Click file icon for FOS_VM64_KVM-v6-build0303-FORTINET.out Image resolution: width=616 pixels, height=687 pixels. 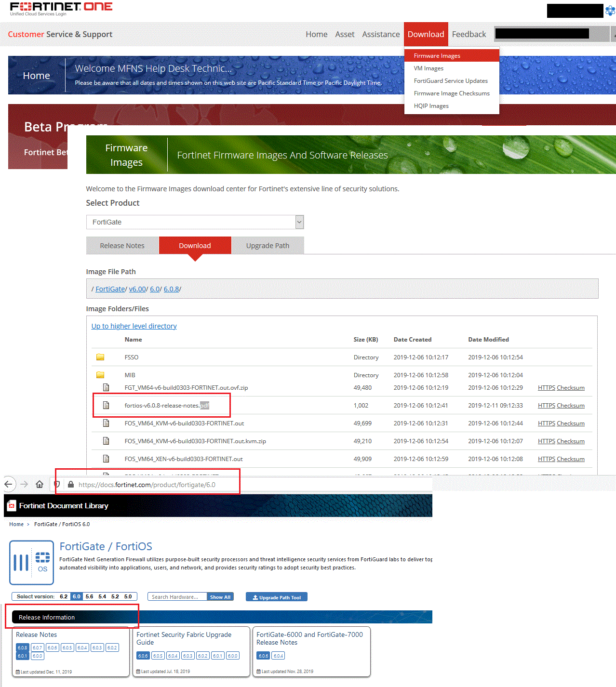click(106, 423)
